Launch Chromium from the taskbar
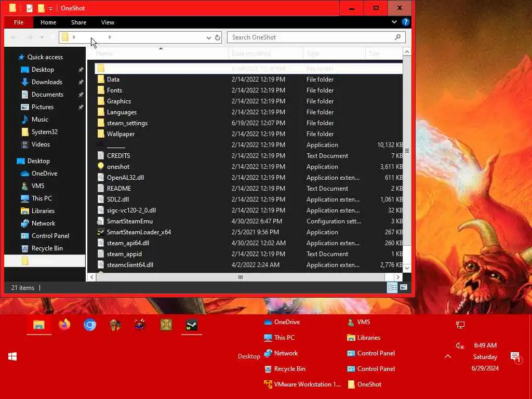 coord(90,325)
